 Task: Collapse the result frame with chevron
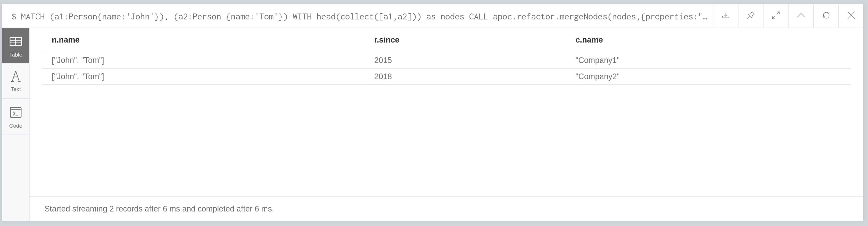[x=801, y=15]
